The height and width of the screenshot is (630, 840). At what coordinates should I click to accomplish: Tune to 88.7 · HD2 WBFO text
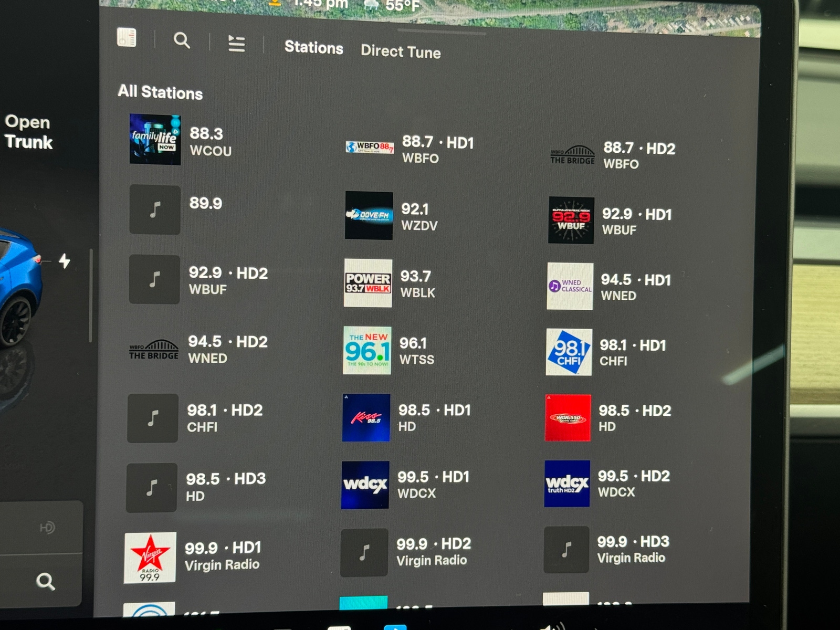click(639, 155)
